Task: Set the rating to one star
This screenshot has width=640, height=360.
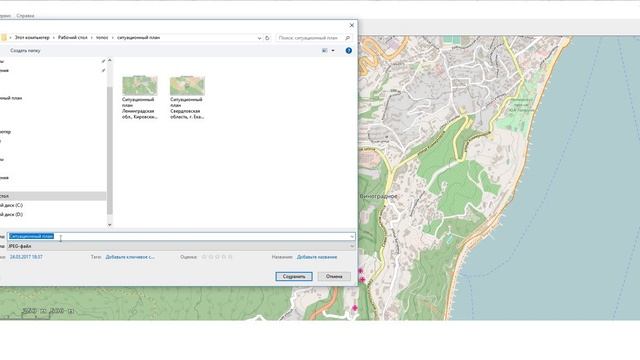Action: [204, 257]
